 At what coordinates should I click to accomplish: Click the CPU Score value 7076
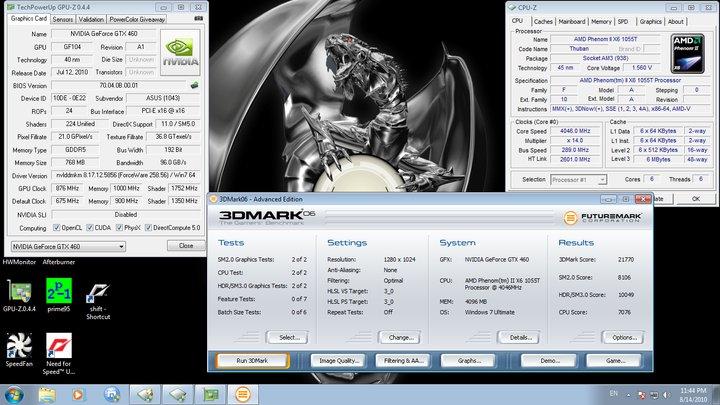pyautogui.click(x=624, y=312)
